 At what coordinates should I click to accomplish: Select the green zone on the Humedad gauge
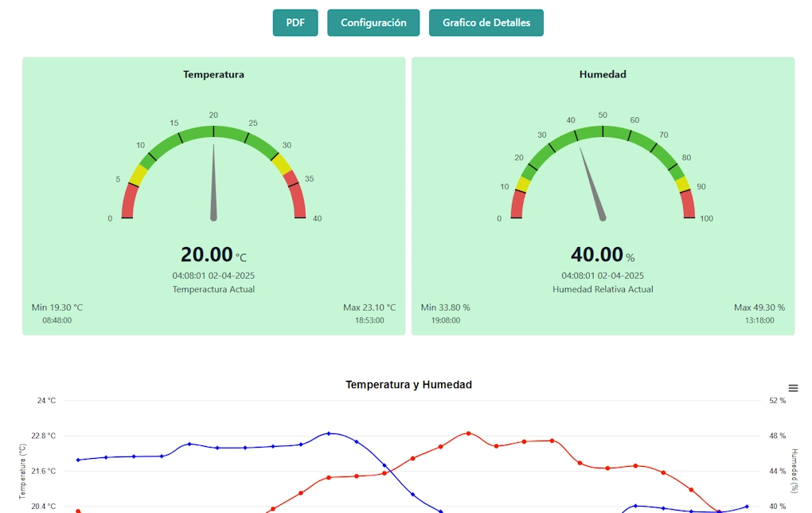pos(601,127)
